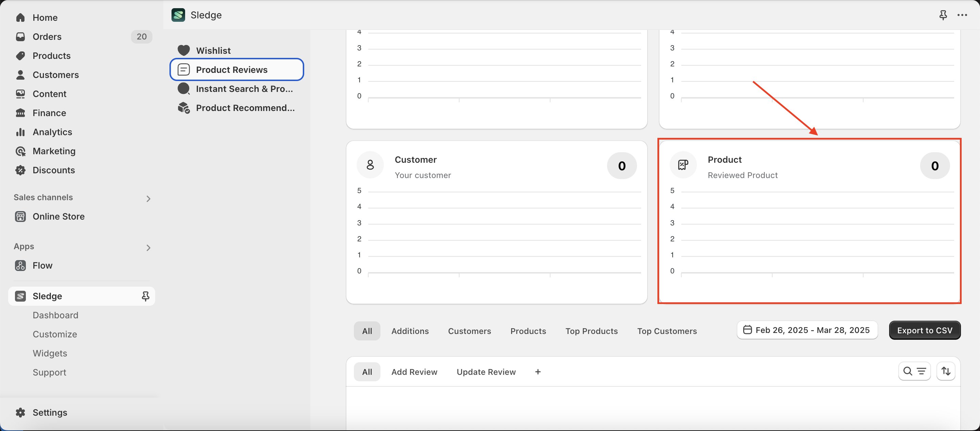The image size is (980, 431).
Task: Select the Product Reviews icon
Action: [x=184, y=69]
